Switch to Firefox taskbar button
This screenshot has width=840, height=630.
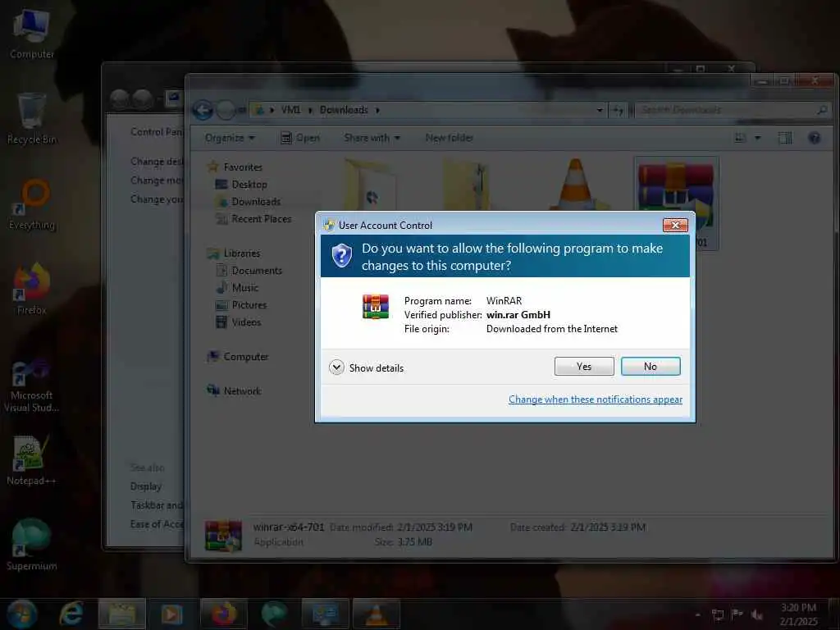click(x=223, y=614)
